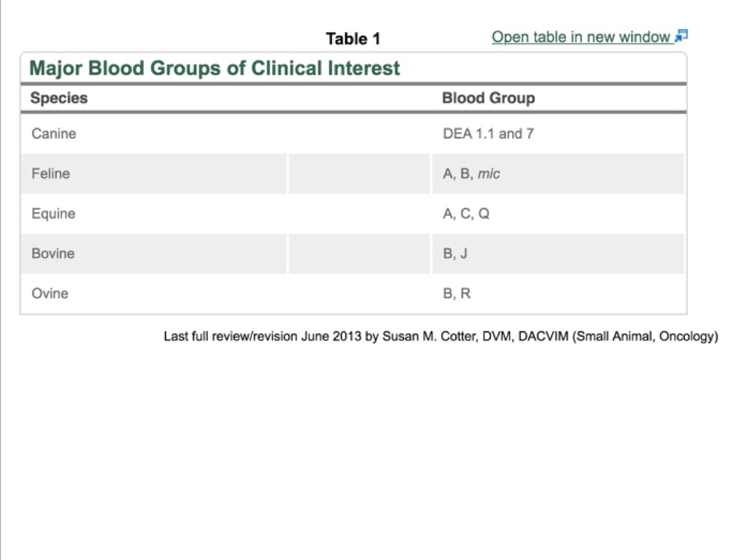Click the "B, R" blood group cell

pos(457,294)
